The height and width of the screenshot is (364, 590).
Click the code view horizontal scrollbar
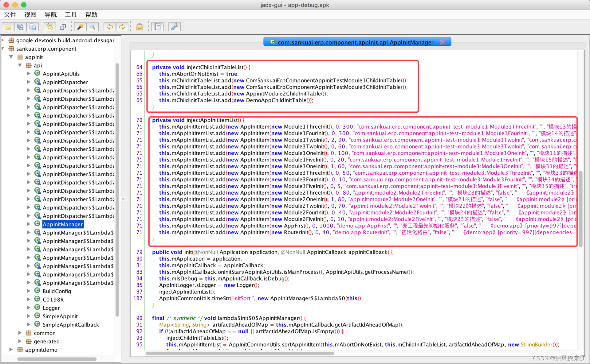click(240, 353)
